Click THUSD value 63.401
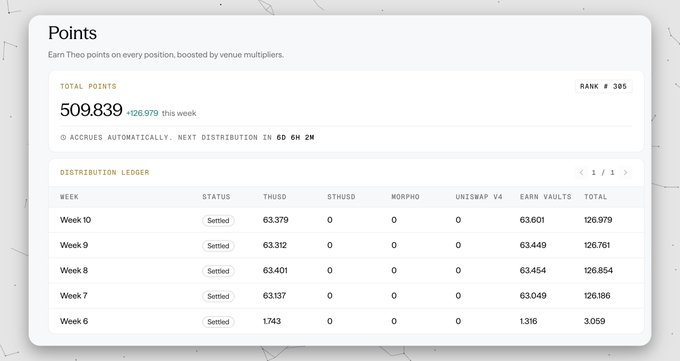The width and height of the screenshot is (680, 361). click(x=275, y=270)
